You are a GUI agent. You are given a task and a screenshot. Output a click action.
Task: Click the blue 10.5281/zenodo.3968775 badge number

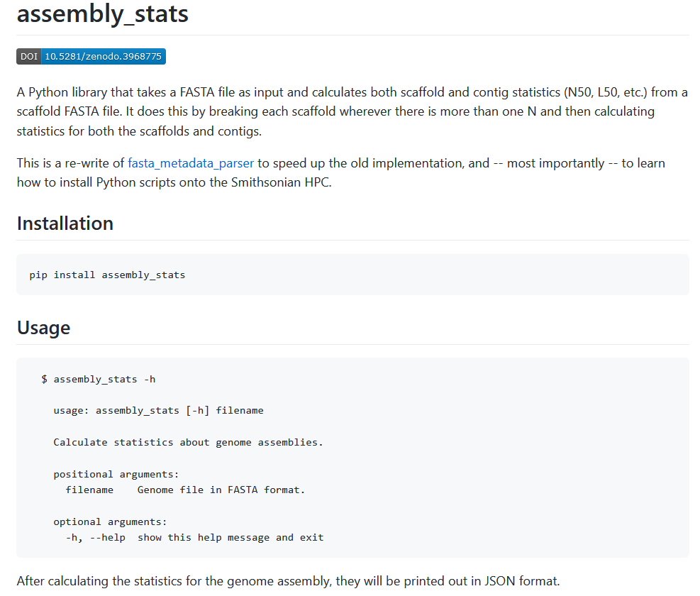(103, 57)
